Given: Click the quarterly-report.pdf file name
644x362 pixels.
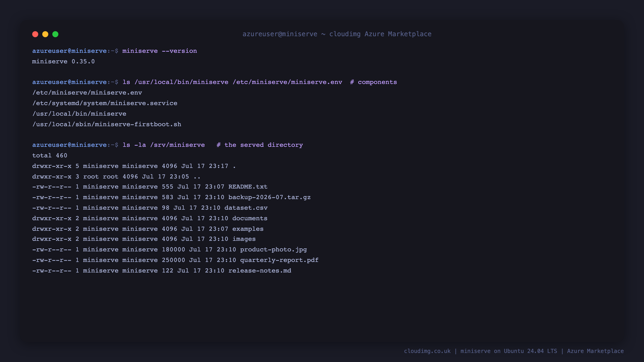Looking at the screenshot, I should coord(279,260).
